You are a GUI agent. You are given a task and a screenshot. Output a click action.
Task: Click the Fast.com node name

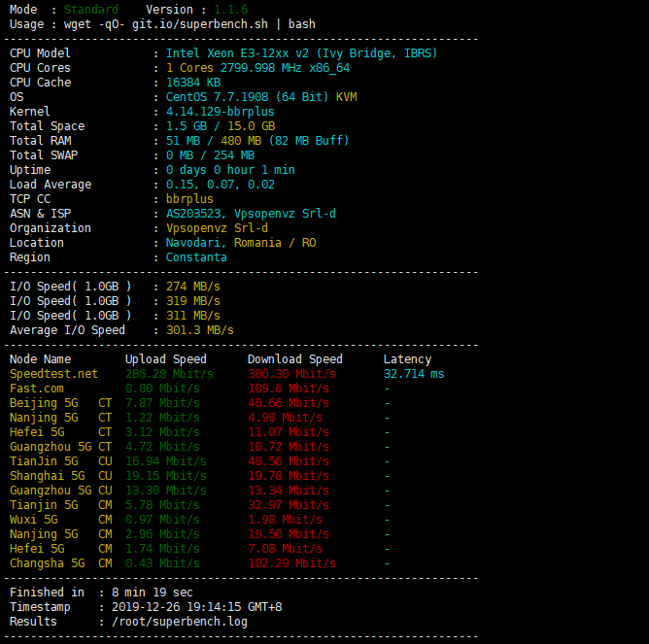pos(36,389)
